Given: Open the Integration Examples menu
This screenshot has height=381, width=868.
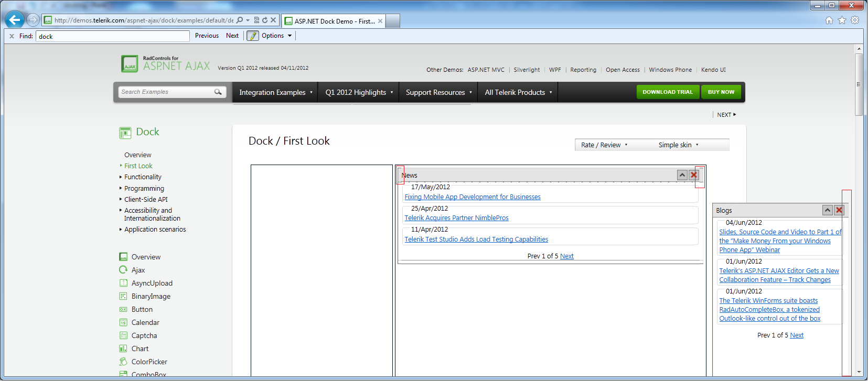Looking at the screenshot, I should pos(275,92).
